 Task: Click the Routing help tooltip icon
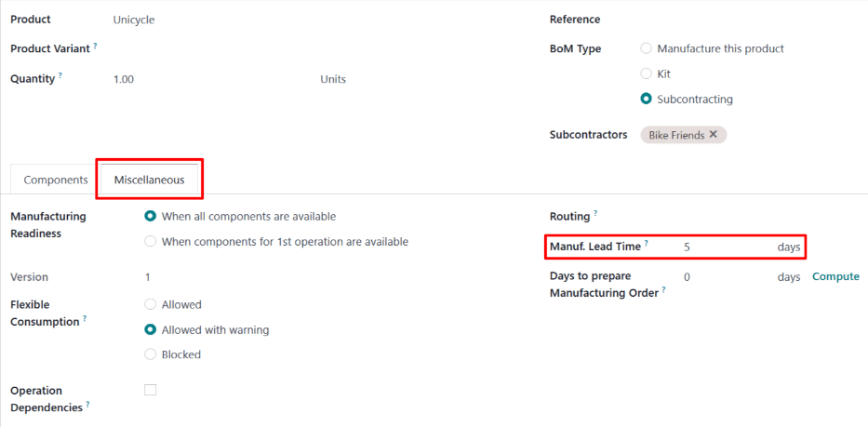point(595,213)
